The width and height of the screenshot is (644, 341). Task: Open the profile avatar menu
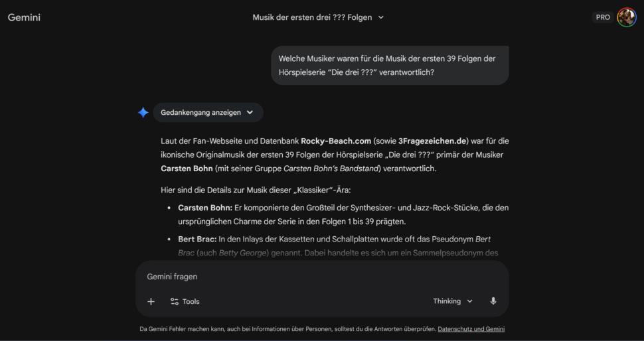click(x=626, y=17)
